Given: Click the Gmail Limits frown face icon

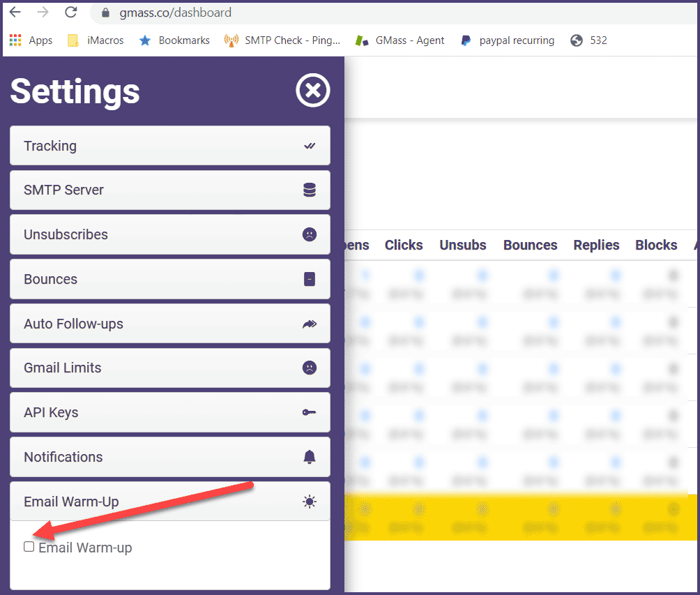Looking at the screenshot, I should (310, 368).
